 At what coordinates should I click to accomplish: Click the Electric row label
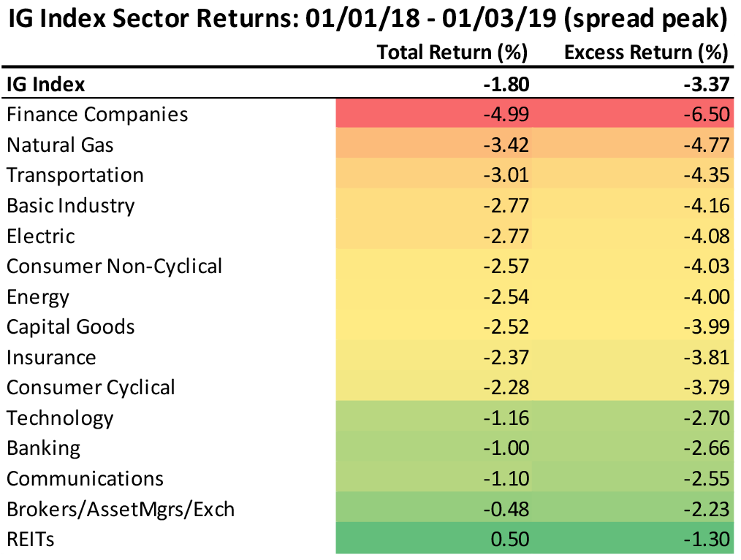coord(41,236)
